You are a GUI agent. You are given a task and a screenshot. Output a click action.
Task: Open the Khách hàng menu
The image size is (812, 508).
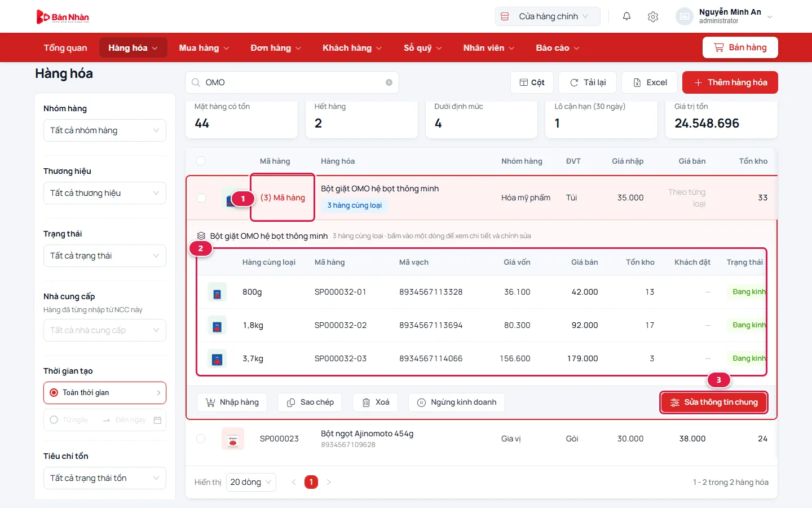click(x=352, y=48)
